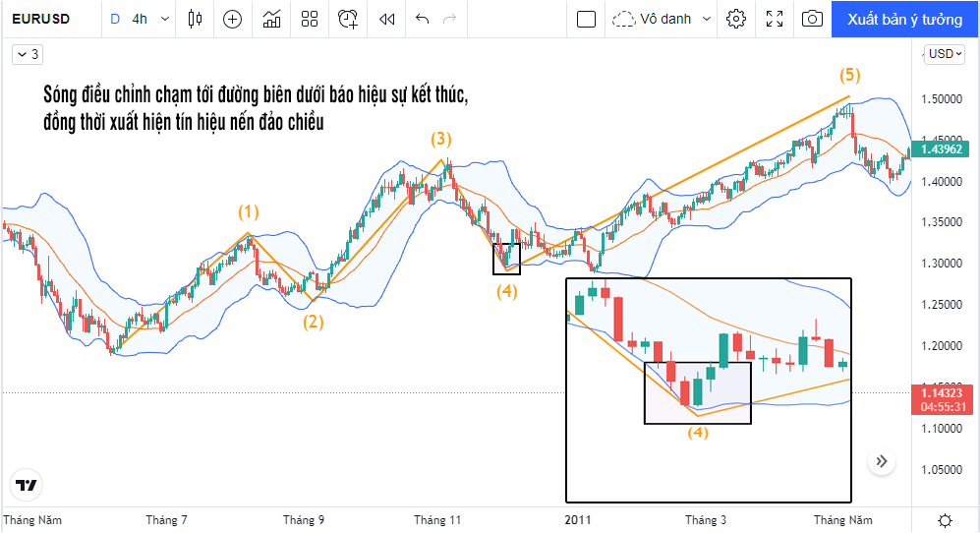Select the D daily timeframe
The width and height of the screenshot is (980, 533).
click(115, 19)
